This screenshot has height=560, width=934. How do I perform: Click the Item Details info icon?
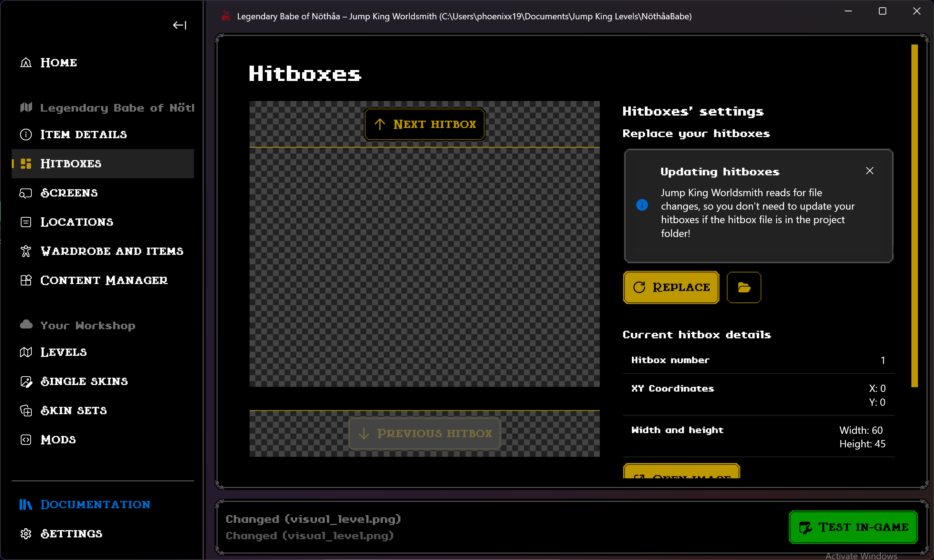click(x=26, y=134)
